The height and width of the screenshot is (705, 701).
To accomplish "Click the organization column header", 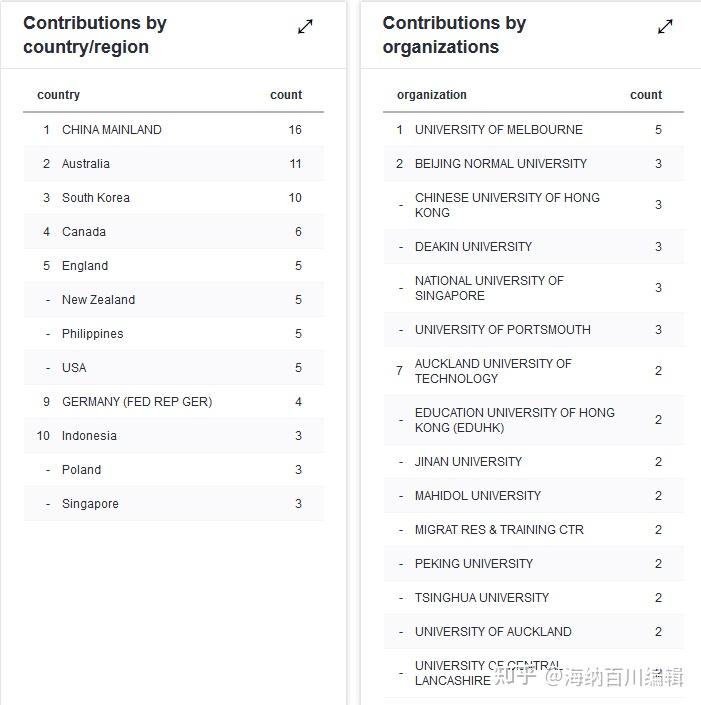I will click(x=431, y=95).
